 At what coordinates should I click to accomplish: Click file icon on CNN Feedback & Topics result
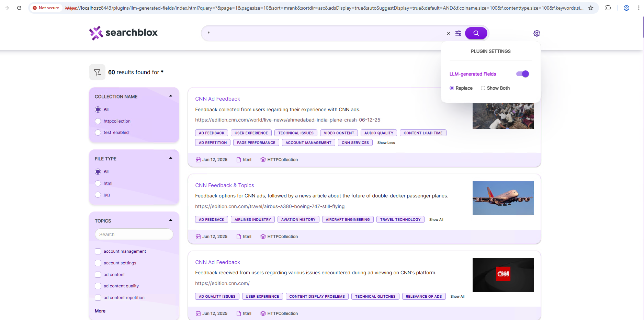click(x=239, y=237)
